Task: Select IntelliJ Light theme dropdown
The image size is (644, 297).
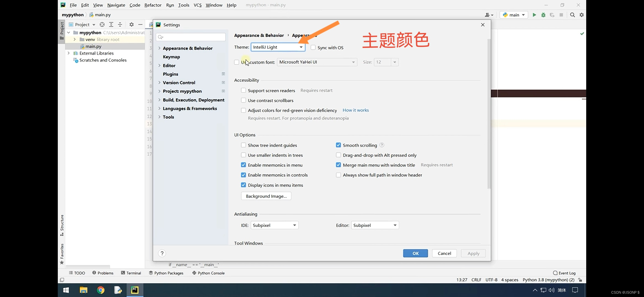Action: point(277,47)
